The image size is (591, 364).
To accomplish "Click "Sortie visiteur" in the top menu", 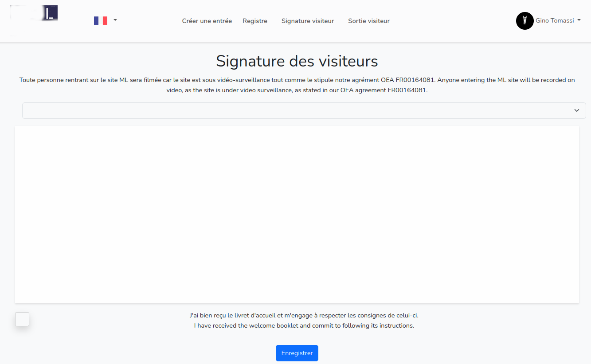I will 368,20.
